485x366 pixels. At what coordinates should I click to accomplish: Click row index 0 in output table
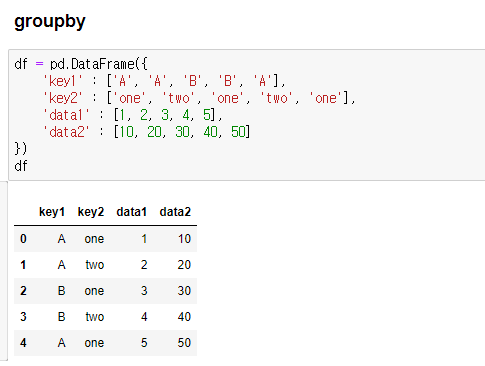(23, 239)
